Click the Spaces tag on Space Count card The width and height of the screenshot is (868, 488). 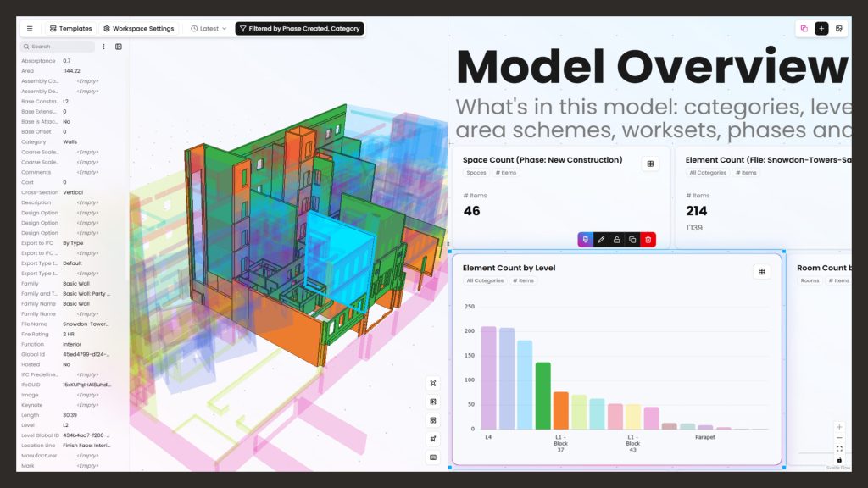[x=476, y=173]
